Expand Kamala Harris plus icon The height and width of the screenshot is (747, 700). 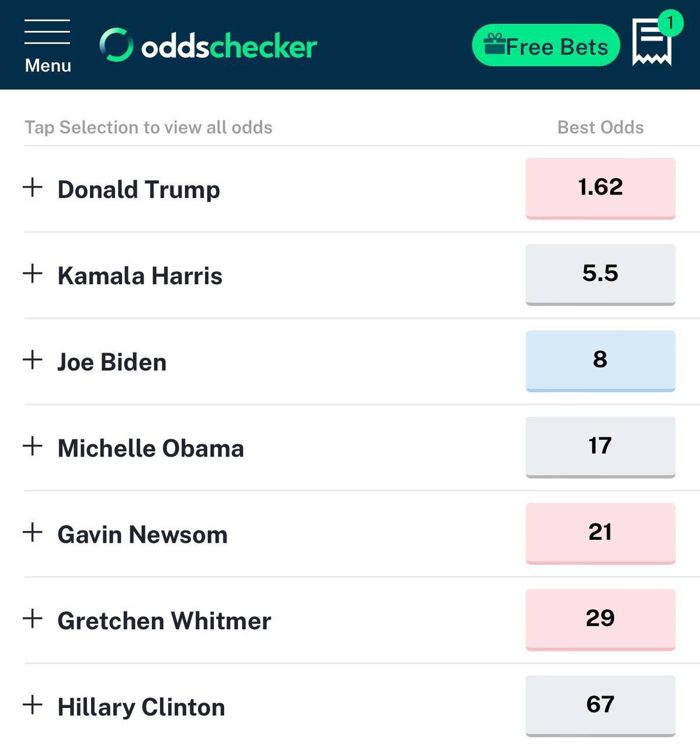[33, 273]
